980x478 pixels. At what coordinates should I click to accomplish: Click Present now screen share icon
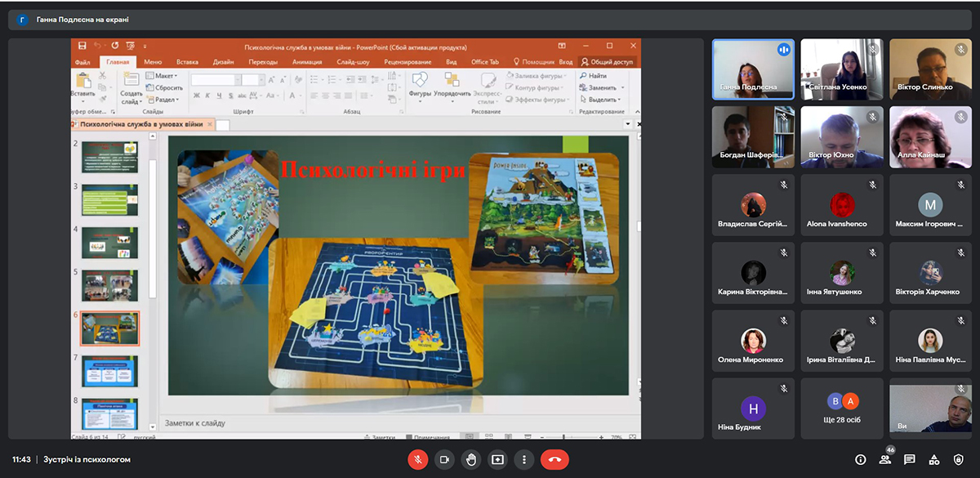[497, 459]
